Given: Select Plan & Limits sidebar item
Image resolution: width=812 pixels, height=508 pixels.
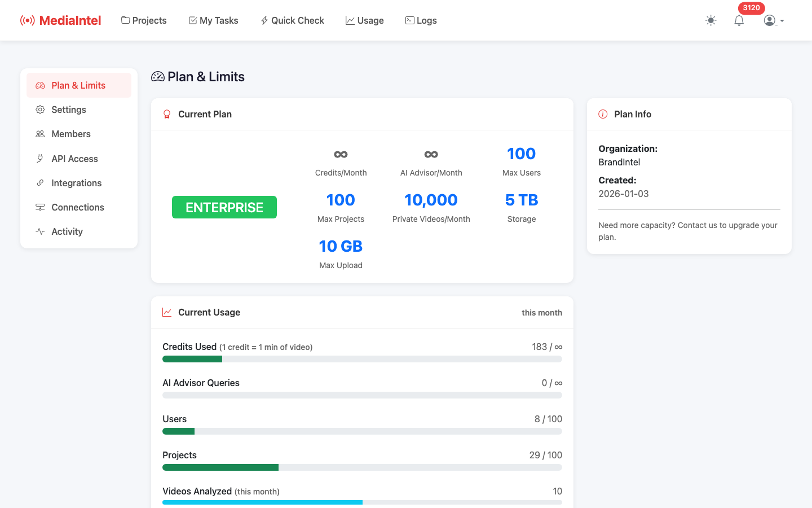Looking at the screenshot, I should pos(78,85).
